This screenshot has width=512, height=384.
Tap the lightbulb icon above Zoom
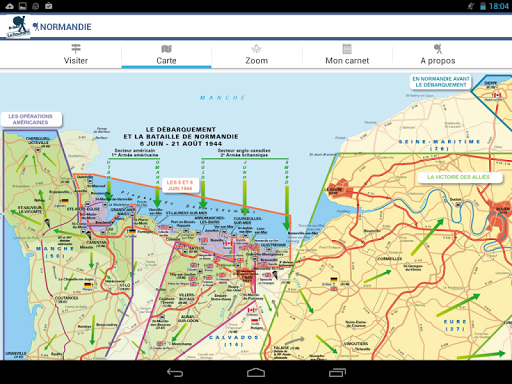click(x=256, y=49)
